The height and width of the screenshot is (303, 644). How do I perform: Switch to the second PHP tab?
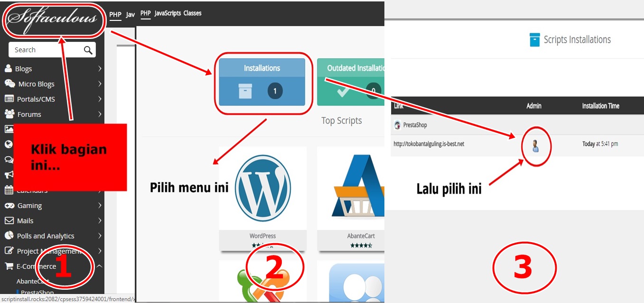pos(146,13)
